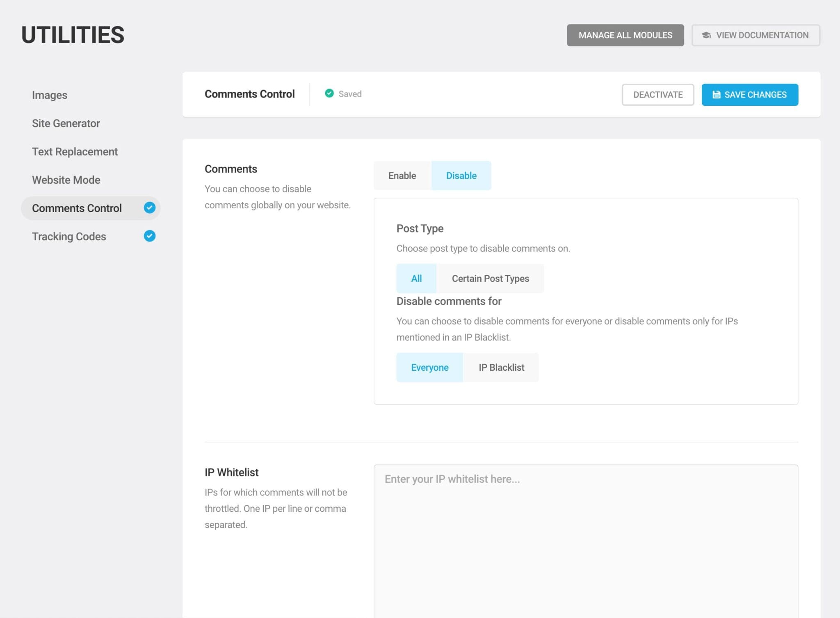The height and width of the screenshot is (618, 840).
Task: Choose Certain Post Types option
Action: click(490, 278)
